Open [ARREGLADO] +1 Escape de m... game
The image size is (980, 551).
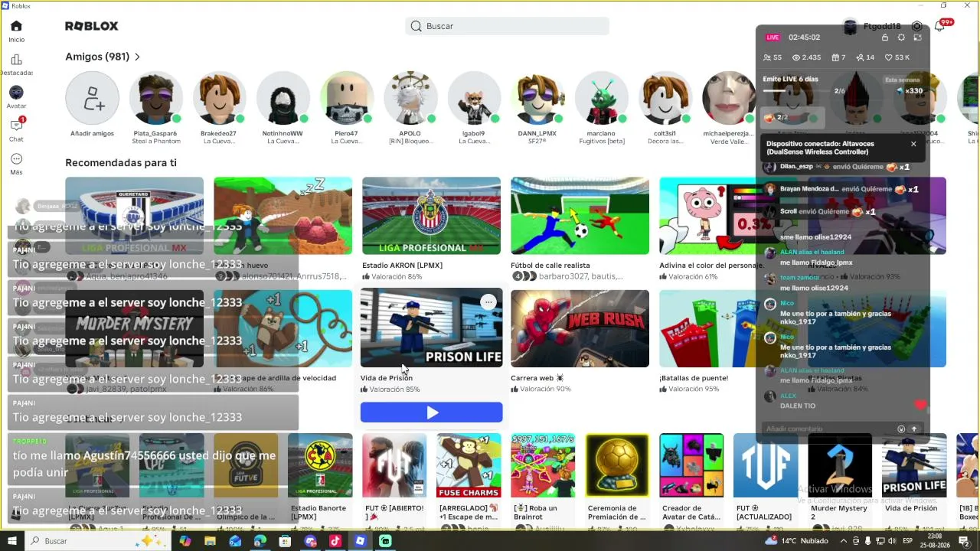click(x=469, y=466)
